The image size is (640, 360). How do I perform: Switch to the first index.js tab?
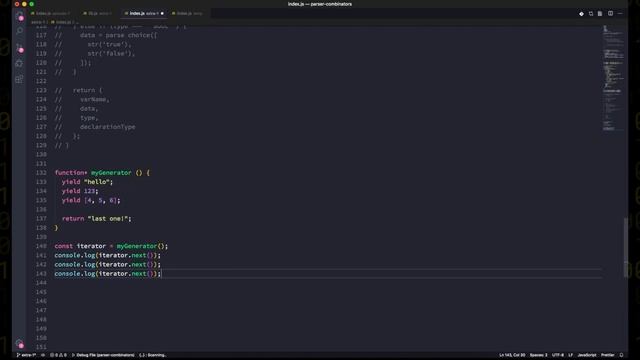click(51, 13)
